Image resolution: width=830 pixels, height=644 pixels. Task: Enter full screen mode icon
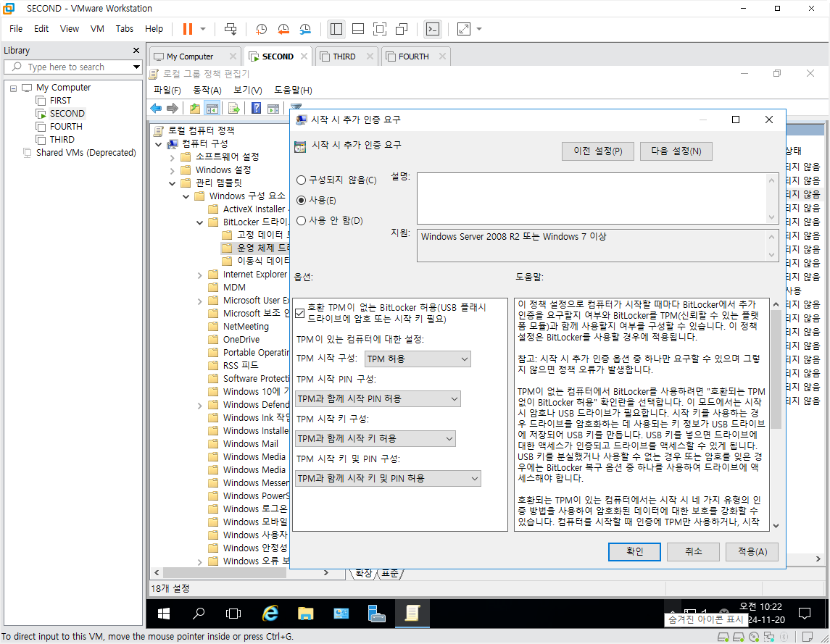(380, 29)
